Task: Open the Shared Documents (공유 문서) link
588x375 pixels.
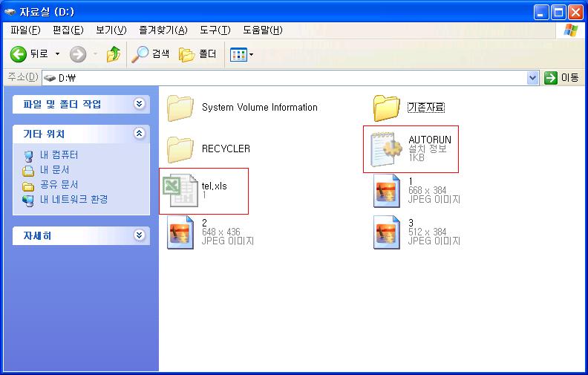Action: coord(59,184)
